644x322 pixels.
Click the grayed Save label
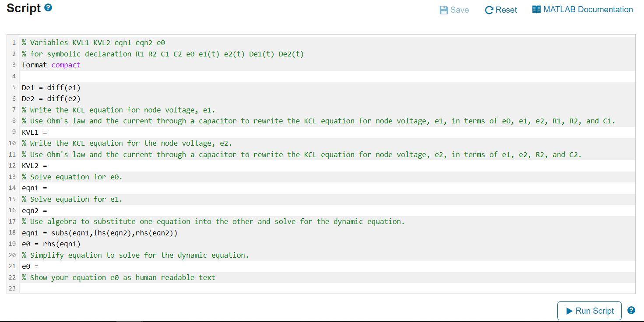pyautogui.click(x=458, y=10)
